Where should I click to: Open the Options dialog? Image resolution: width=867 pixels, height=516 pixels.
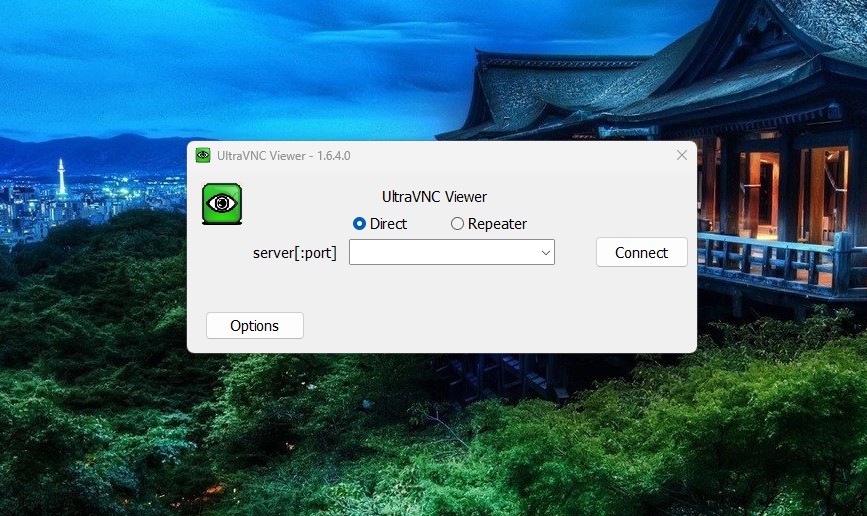255,325
